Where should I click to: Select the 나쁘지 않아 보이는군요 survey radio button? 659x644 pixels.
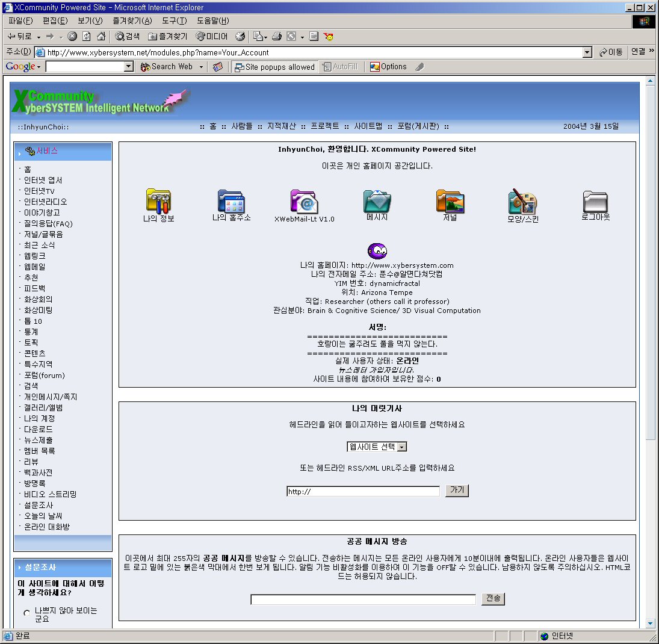point(26,613)
